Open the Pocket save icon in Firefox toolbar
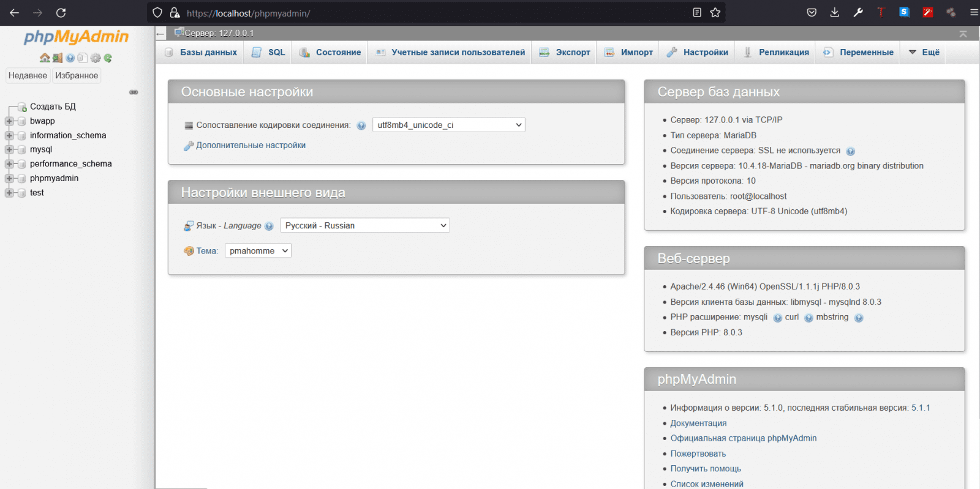The height and width of the screenshot is (489, 980). [812, 12]
